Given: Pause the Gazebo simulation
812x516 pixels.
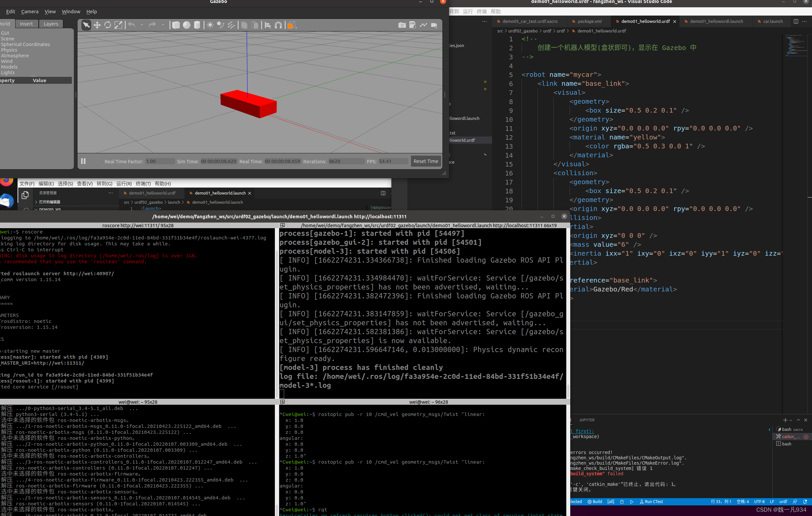Looking at the screenshot, I should (x=83, y=161).
